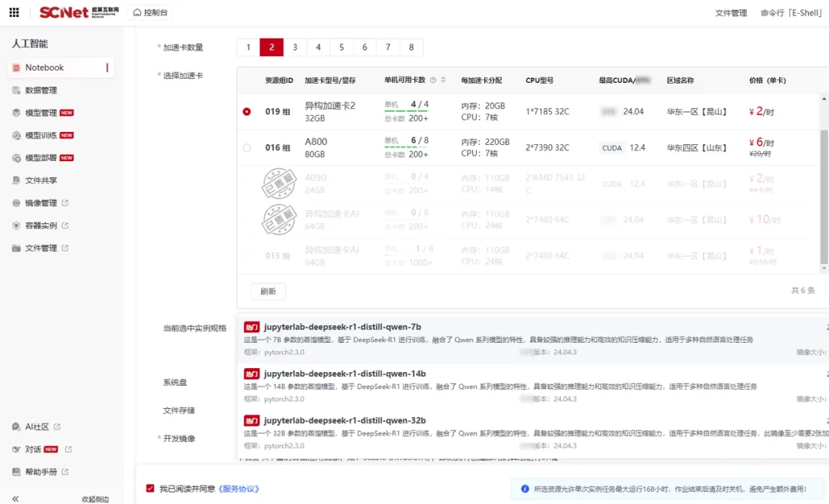Click the 刷新 refresh button
This screenshot has width=829, height=504.
(x=268, y=291)
